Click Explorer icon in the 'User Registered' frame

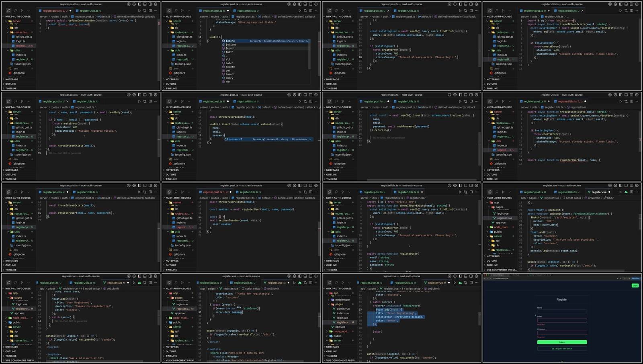point(8,283)
